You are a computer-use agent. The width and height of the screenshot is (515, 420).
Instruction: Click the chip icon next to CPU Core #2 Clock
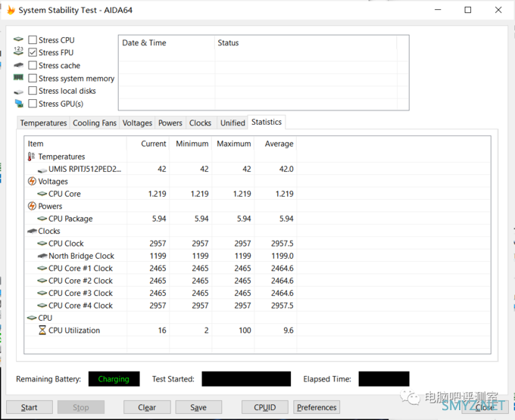coord(42,281)
